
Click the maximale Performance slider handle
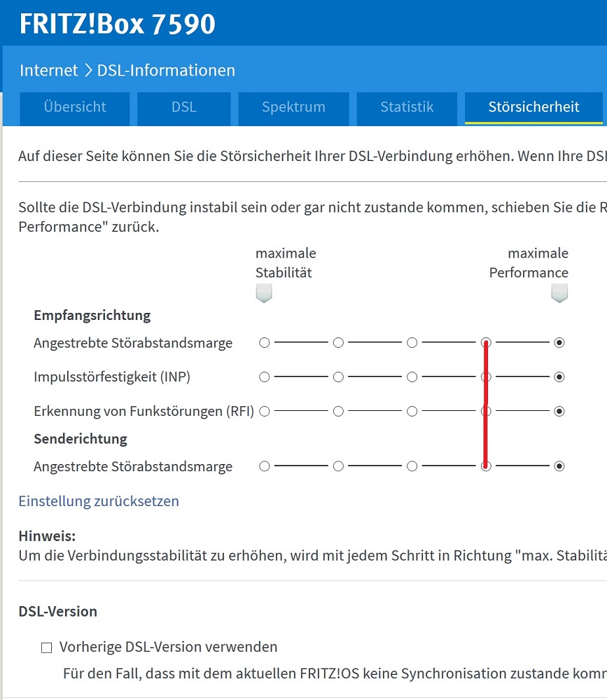(559, 293)
